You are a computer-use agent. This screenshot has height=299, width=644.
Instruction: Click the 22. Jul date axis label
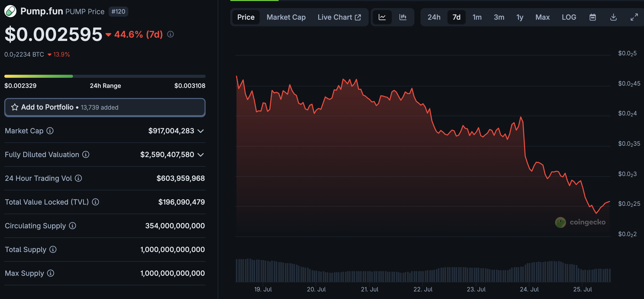[423, 289]
